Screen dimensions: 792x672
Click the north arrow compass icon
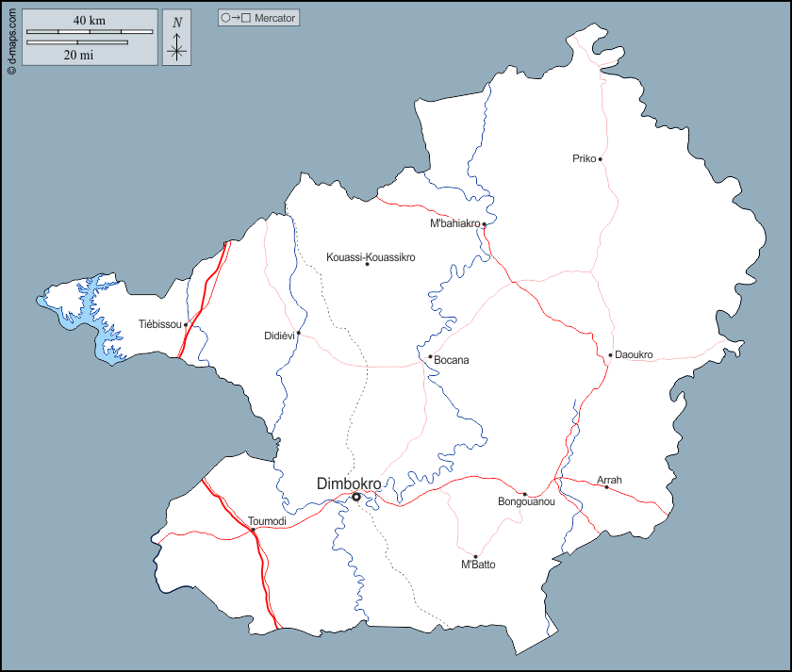coord(176,39)
